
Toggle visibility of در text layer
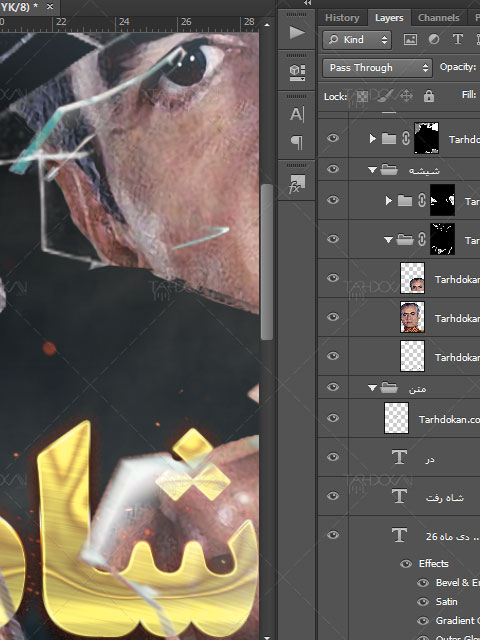click(333, 456)
